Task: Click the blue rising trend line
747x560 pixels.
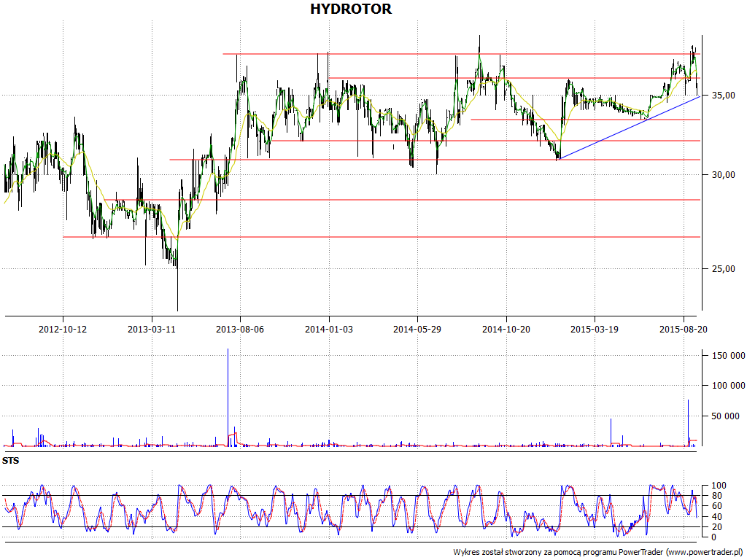Action: click(630, 128)
